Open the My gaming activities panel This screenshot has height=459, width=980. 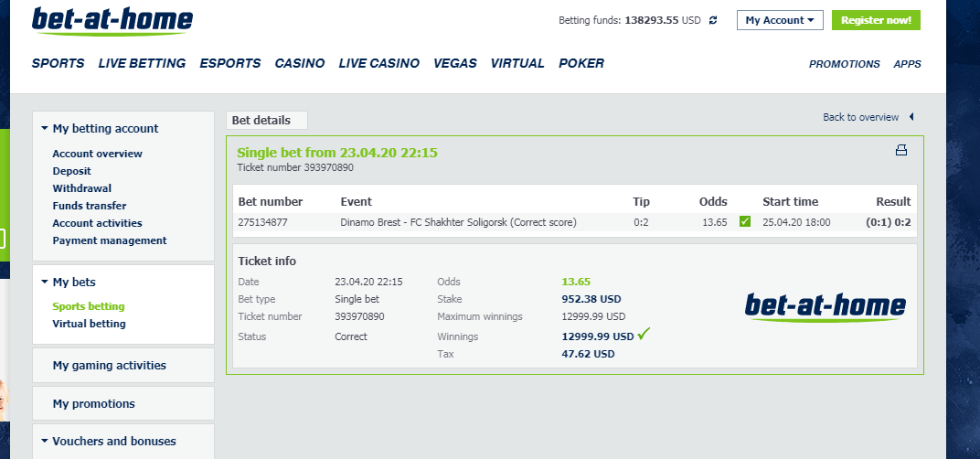pos(123,365)
